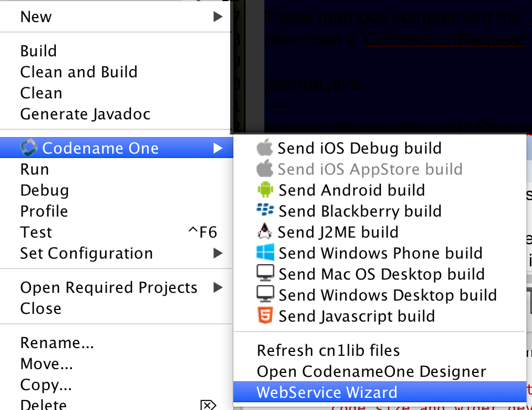Click the highlighted Codename One menu entry
Viewport: 532px width, 410px height.
tap(100, 148)
